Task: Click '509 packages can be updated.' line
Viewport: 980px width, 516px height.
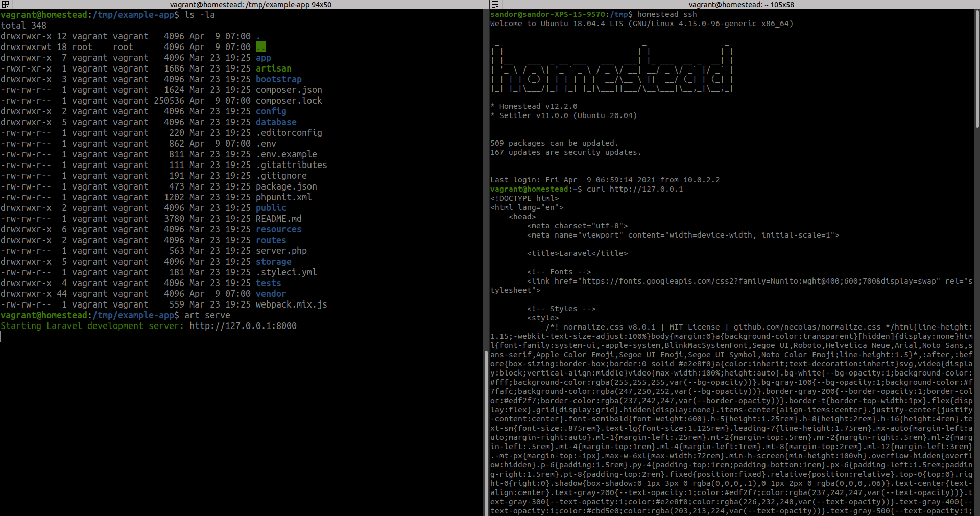Action: click(x=555, y=143)
